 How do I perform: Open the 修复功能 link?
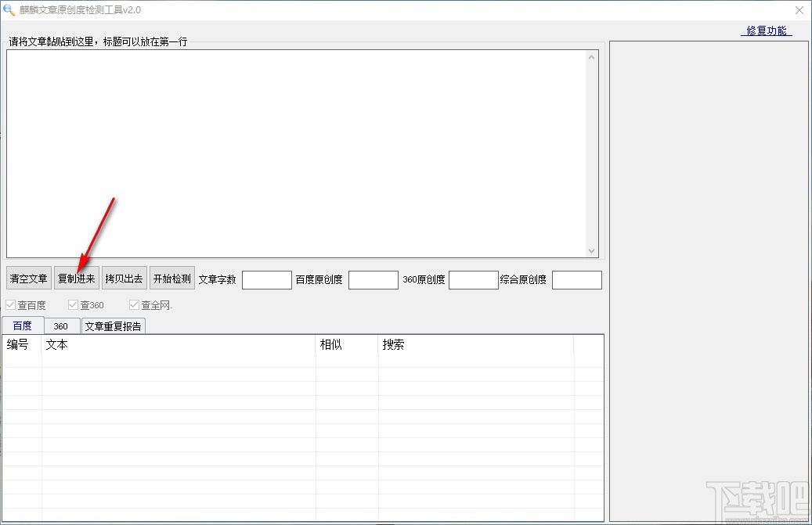pos(767,31)
